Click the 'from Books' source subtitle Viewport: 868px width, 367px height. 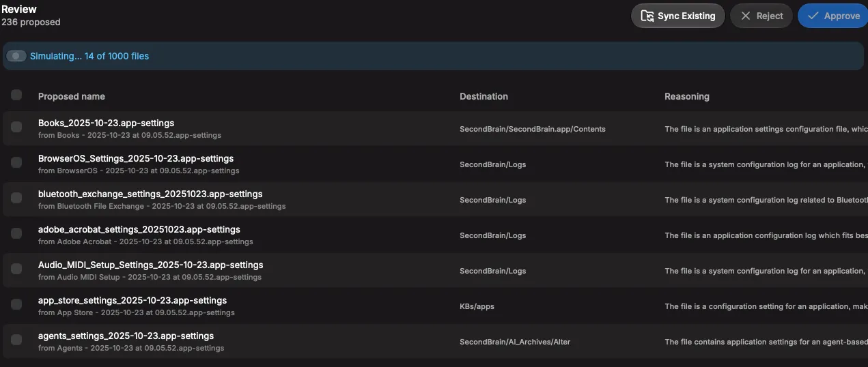[x=130, y=135]
